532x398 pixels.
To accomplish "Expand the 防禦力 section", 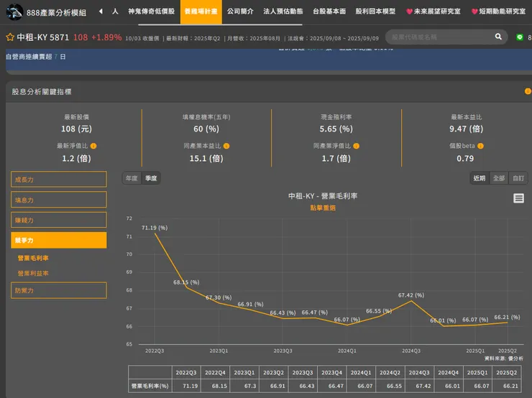I will tap(59, 290).
